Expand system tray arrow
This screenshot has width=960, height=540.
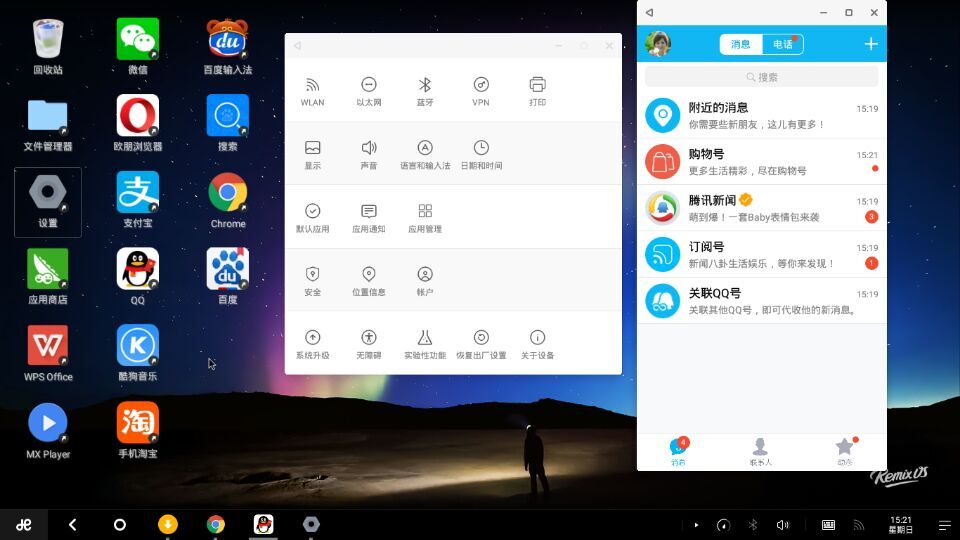click(696, 525)
